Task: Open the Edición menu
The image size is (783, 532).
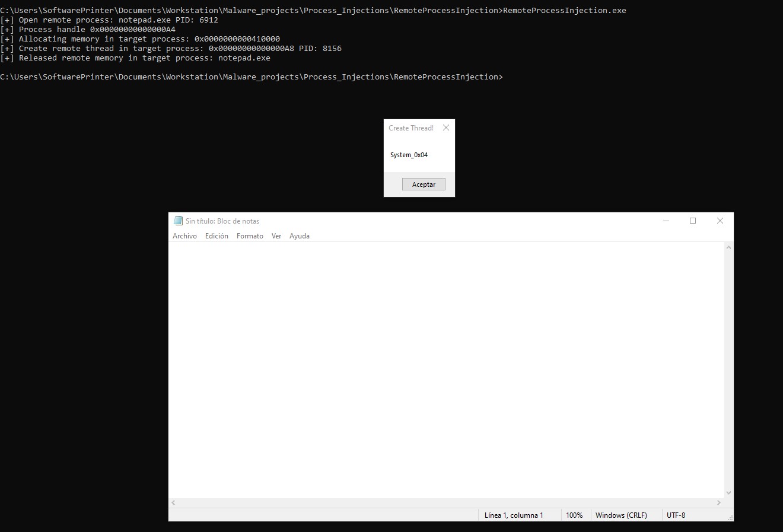Action: (x=217, y=236)
